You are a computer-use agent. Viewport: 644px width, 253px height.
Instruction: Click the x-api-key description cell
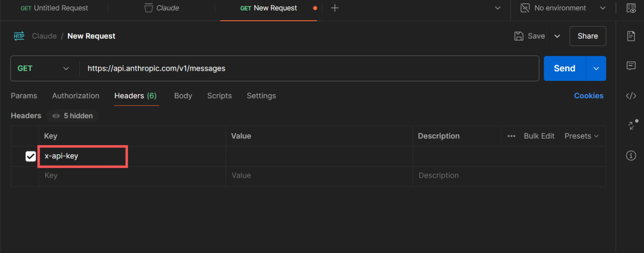[x=509, y=156]
